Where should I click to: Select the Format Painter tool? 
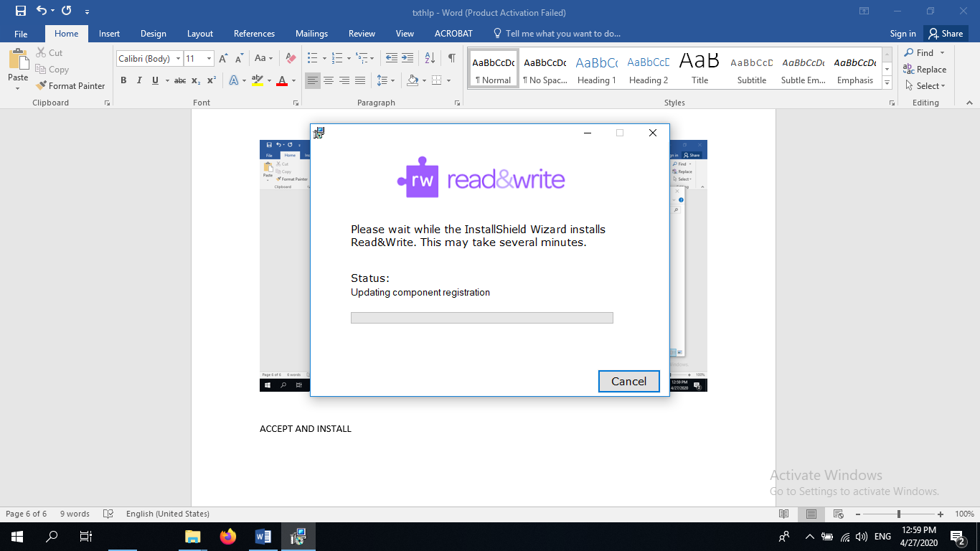[x=70, y=85]
